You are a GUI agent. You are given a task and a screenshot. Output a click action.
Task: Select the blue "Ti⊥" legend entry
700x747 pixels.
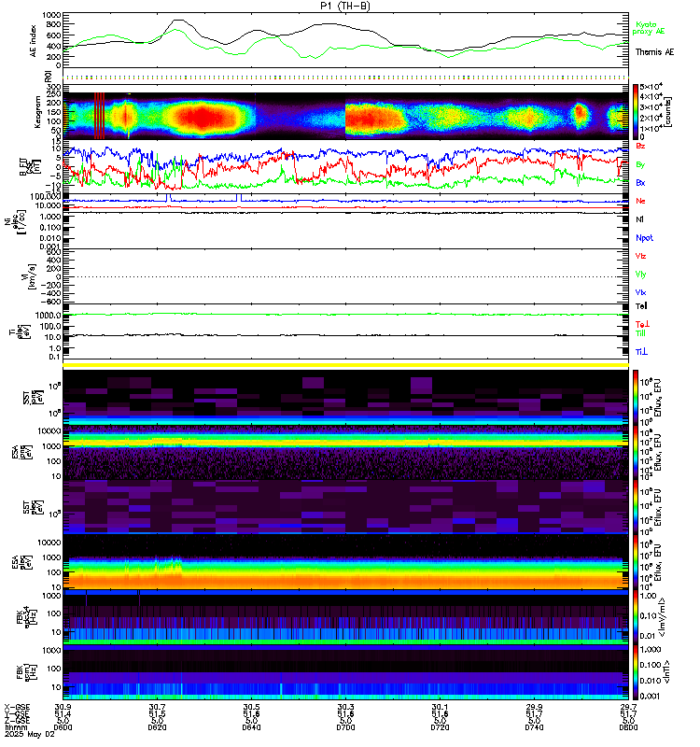tap(641, 352)
